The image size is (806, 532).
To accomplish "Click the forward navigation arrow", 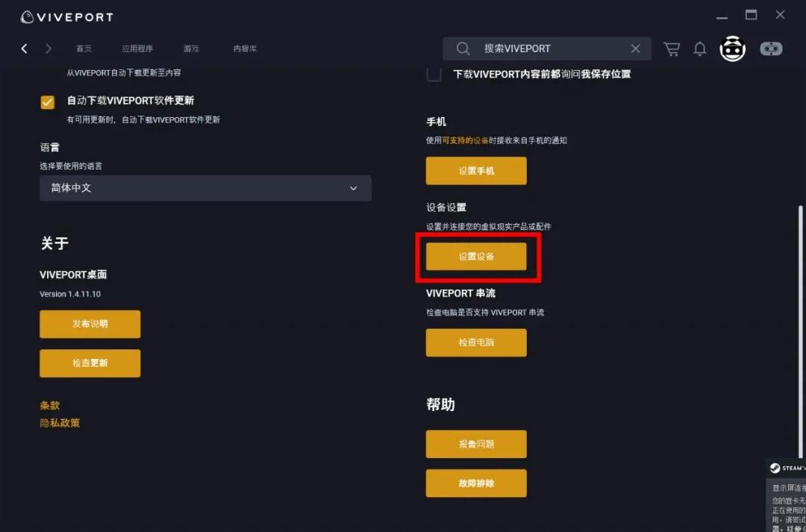I will tap(48, 48).
